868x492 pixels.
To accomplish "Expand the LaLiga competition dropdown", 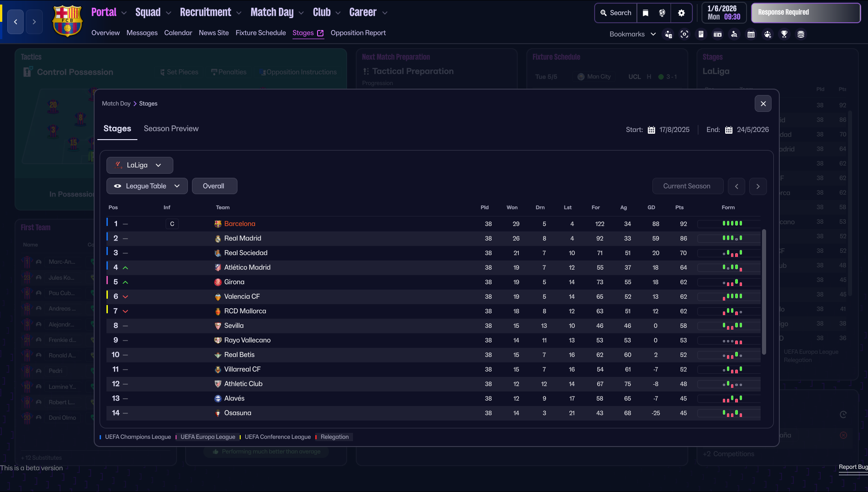I will tap(139, 165).
